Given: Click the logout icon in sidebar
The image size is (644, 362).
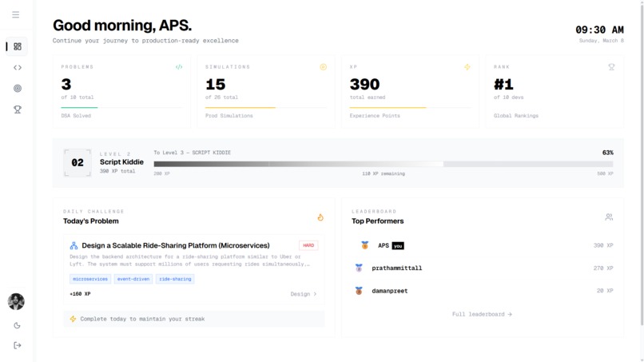Looking at the screenshot, I should click(x=18, y=345).
